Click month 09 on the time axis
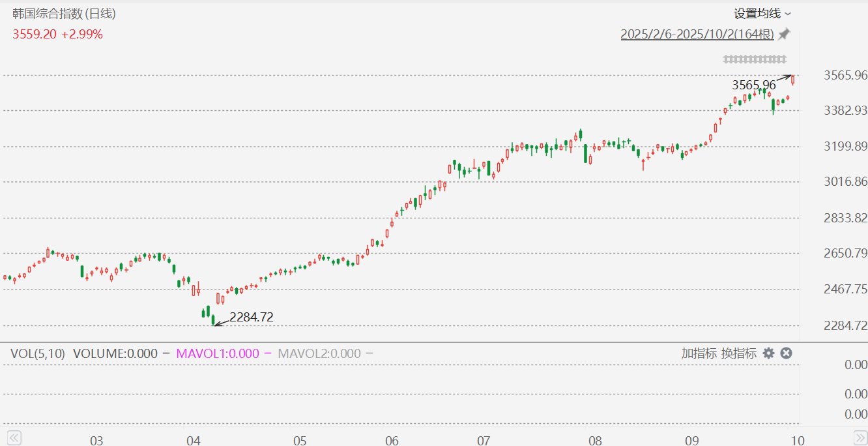The width and height of the screenshot is (868, 446). click(x=692, y=440)
